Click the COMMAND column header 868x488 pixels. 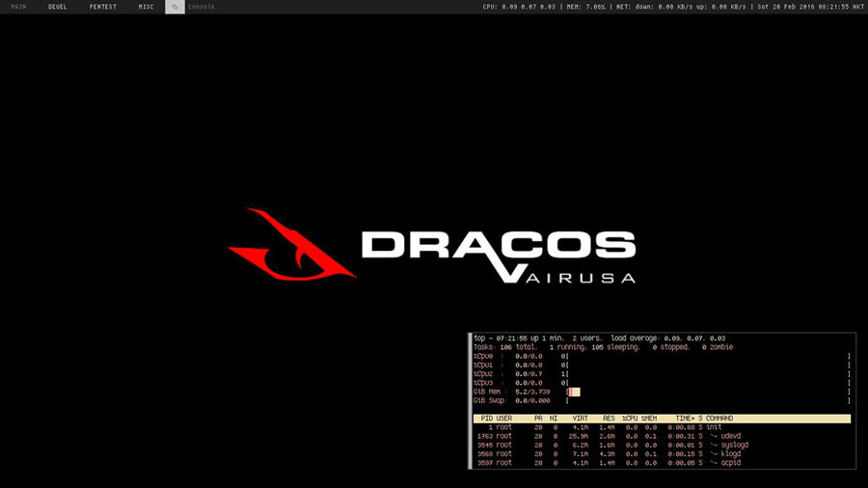click(719, 419)
